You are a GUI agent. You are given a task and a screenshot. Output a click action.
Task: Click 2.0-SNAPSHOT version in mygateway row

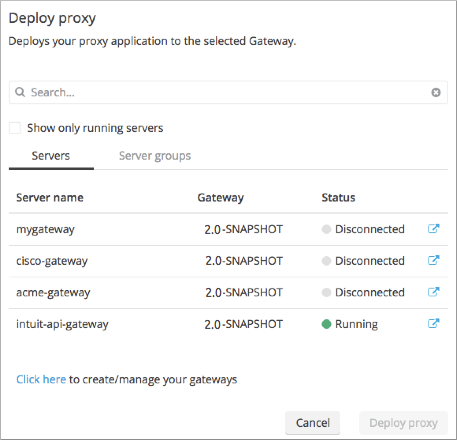point(243,229)
